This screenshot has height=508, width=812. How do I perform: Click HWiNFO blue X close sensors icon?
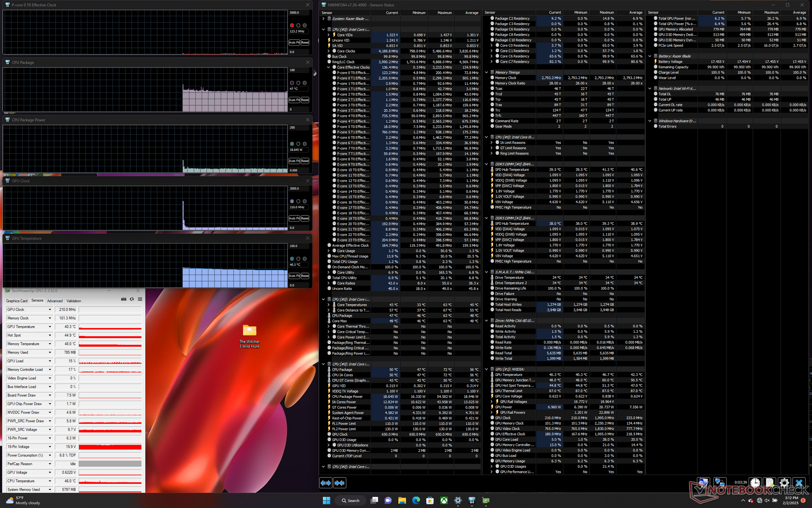[x=798, y=483]
